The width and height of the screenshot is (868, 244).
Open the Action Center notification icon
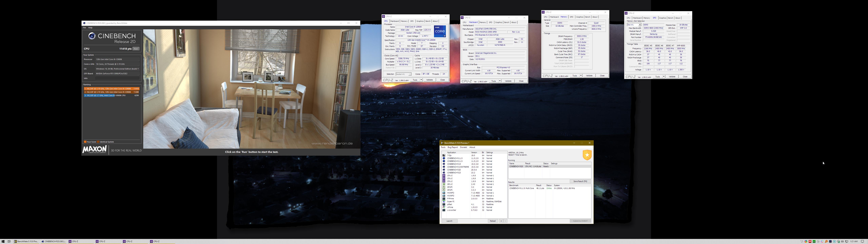[x=863, y=241]
